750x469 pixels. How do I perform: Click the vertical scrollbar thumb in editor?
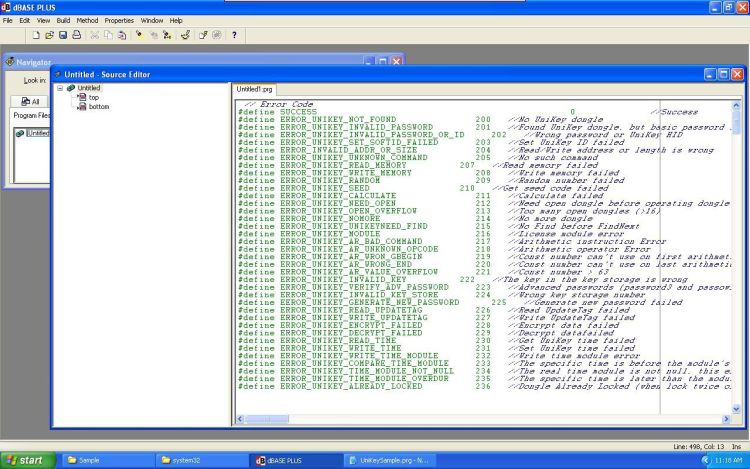(736, 122)
